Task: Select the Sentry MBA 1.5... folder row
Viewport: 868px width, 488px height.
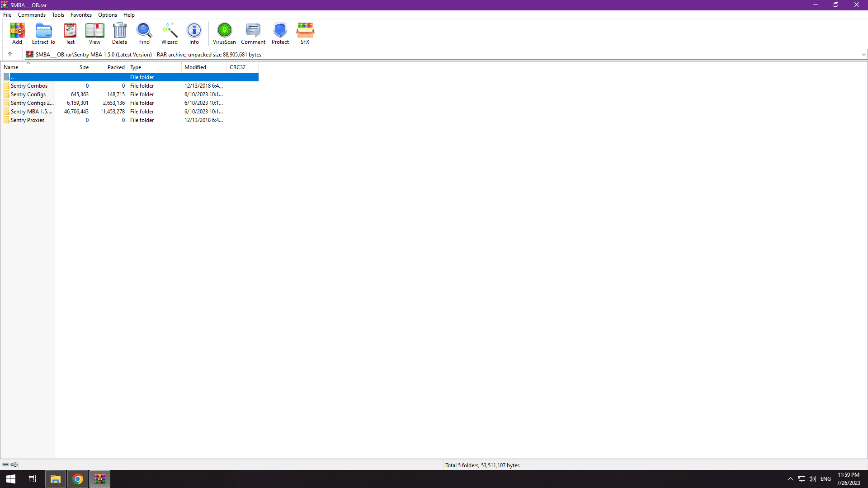Action: click(x=130, y=112)
